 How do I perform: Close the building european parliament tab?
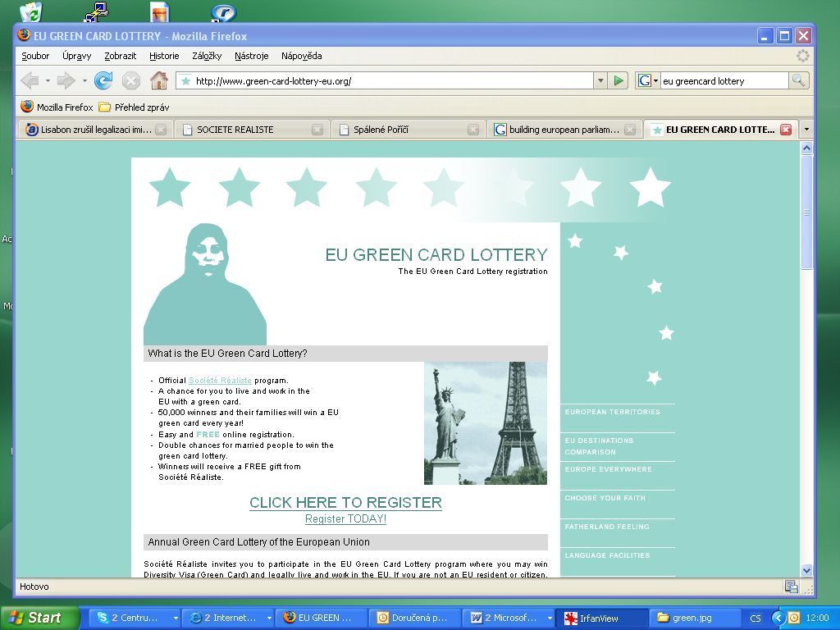(x=630, y=130)
